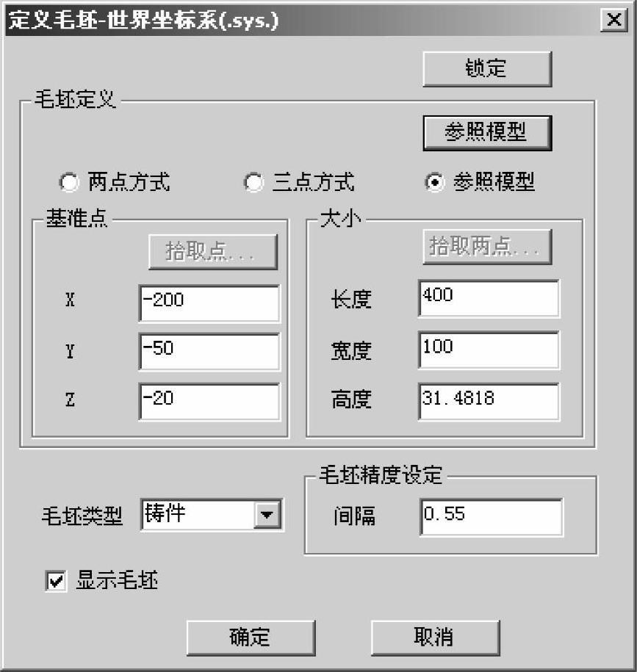Viewport: 637px width, 672px height.
Task: Click the 参照模型 button
Action: click(x=487, y=133)
